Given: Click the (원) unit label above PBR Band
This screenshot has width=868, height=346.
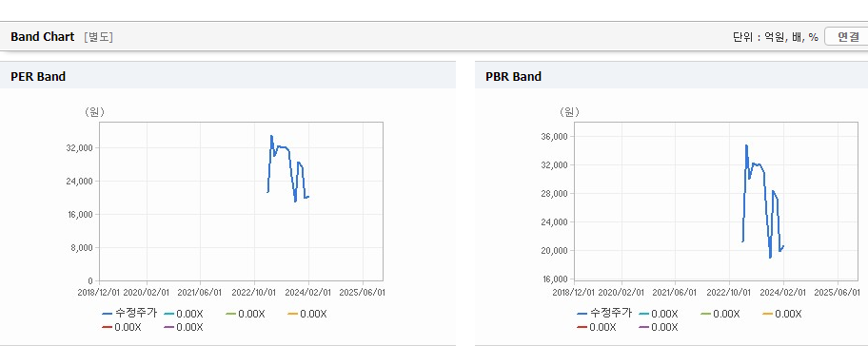Looking at the screenshot, I should (569, 112).
